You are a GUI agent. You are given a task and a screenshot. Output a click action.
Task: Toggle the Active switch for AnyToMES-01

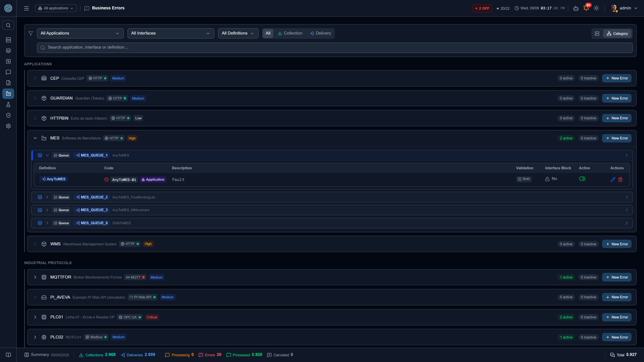coord(582,179)
